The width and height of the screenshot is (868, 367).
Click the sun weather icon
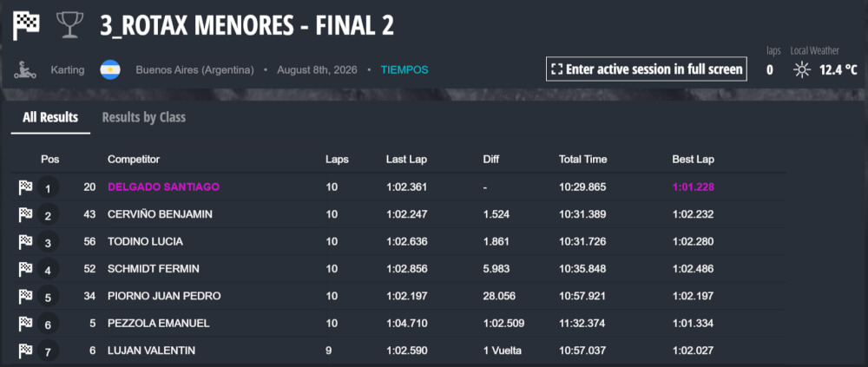coord(801,70)
